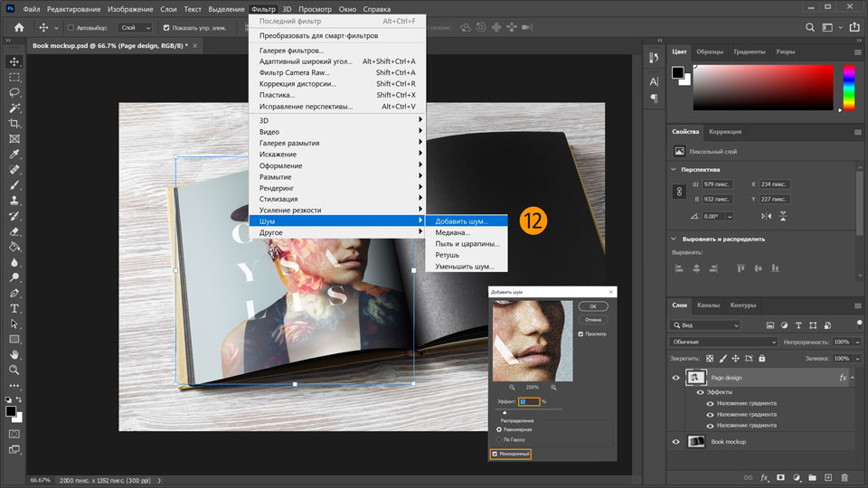Screen dimensions: 868x488
Task: Select the Paint Bucket tool
Action: (14, 247)
